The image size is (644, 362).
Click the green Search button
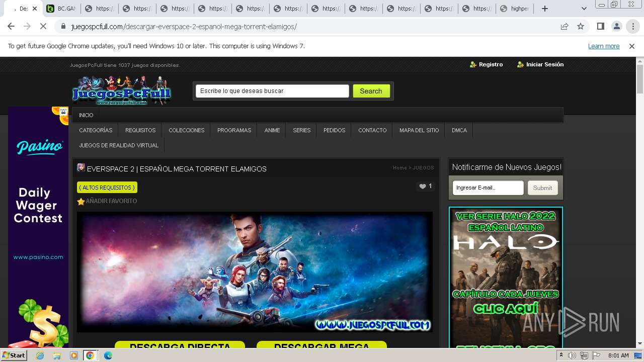coord(371,91)
